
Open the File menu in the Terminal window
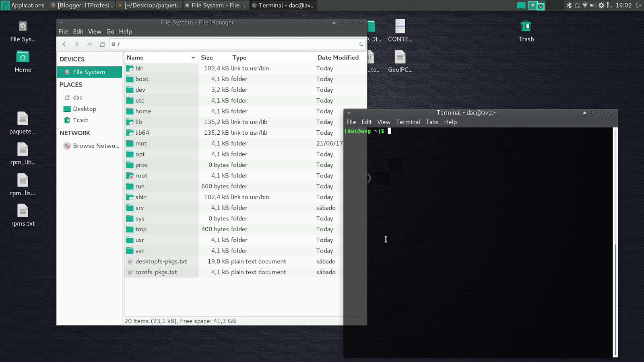(351, 122)
